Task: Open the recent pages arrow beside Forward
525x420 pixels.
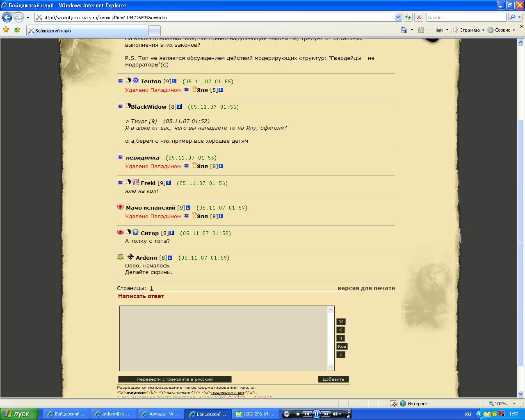Action: pyautogui.click(x=27, y=18)
